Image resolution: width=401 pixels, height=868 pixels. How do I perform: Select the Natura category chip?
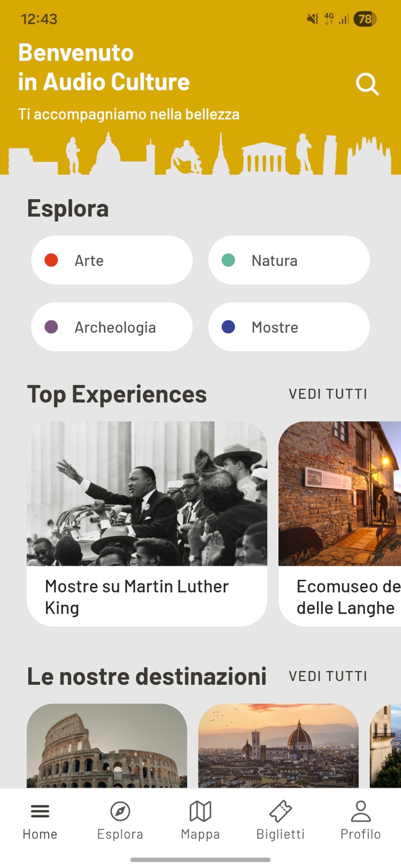(x=289, y=260)
